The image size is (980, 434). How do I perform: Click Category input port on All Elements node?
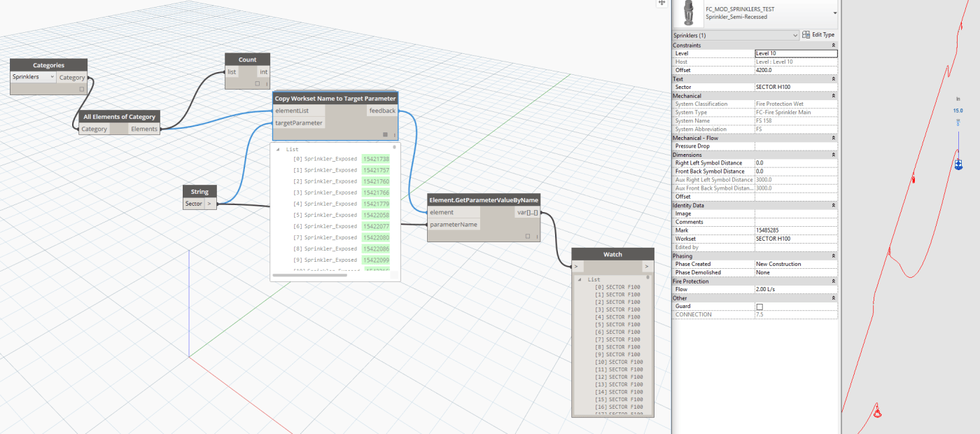(94, 129)
